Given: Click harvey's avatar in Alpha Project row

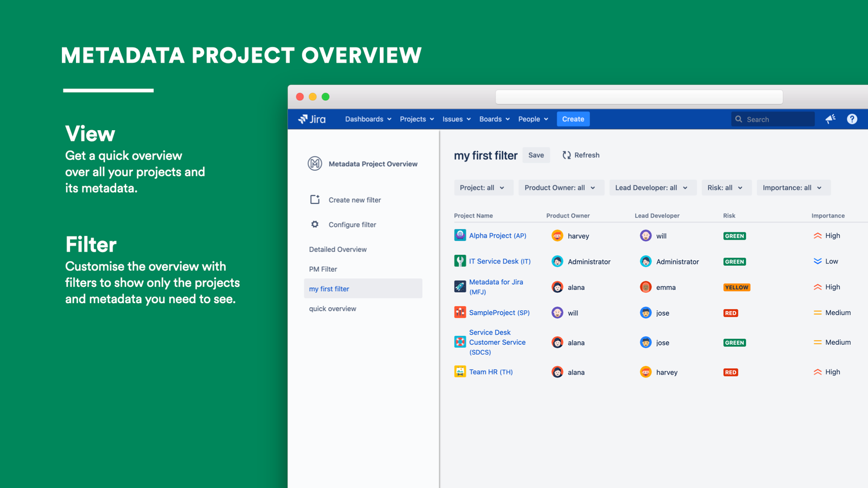Looking at the screenshot, I should (557, 236).
